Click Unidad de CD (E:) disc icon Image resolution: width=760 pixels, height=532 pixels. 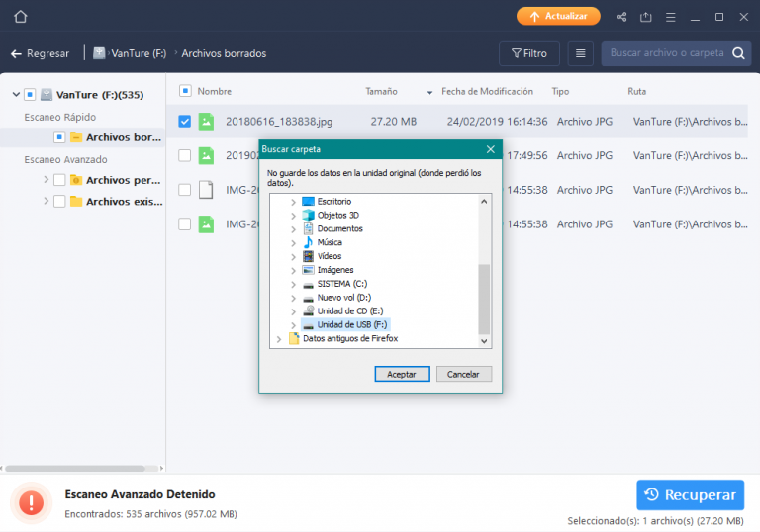tap(309, 310)
